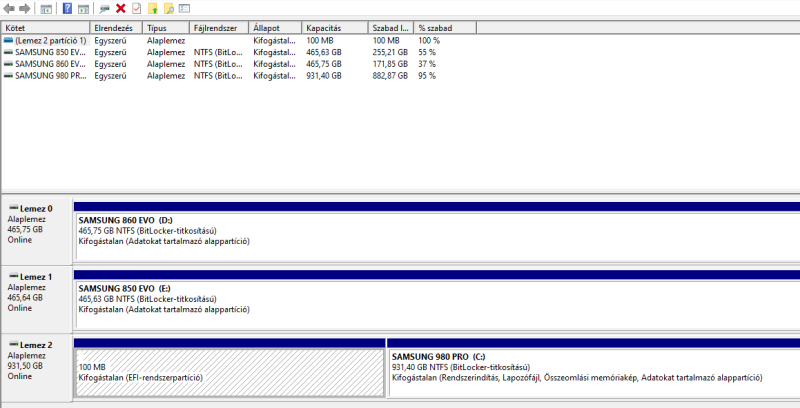800x408 pixels.
Task: Select the SAMSUNG 850 EVO (E:) partition block
Action: (437, 305)
